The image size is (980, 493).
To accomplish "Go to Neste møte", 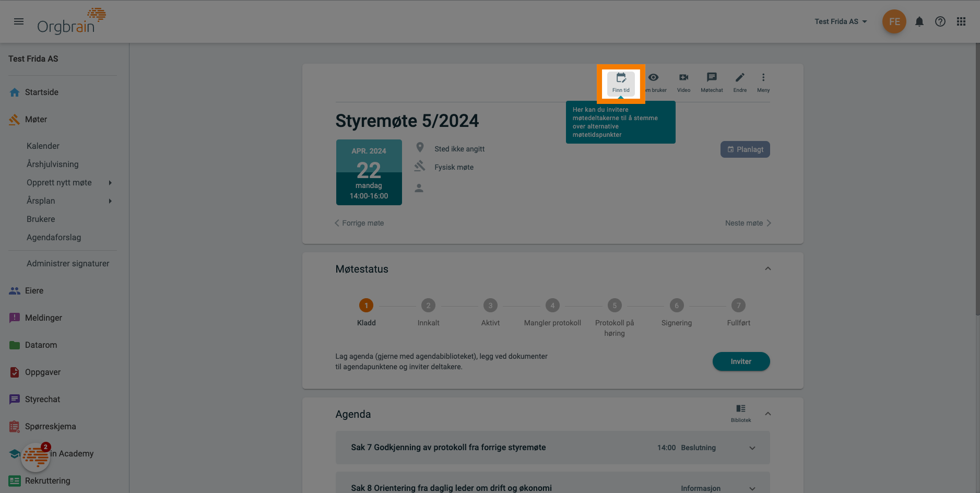I will pyautogui.click(x=748, y=223).
